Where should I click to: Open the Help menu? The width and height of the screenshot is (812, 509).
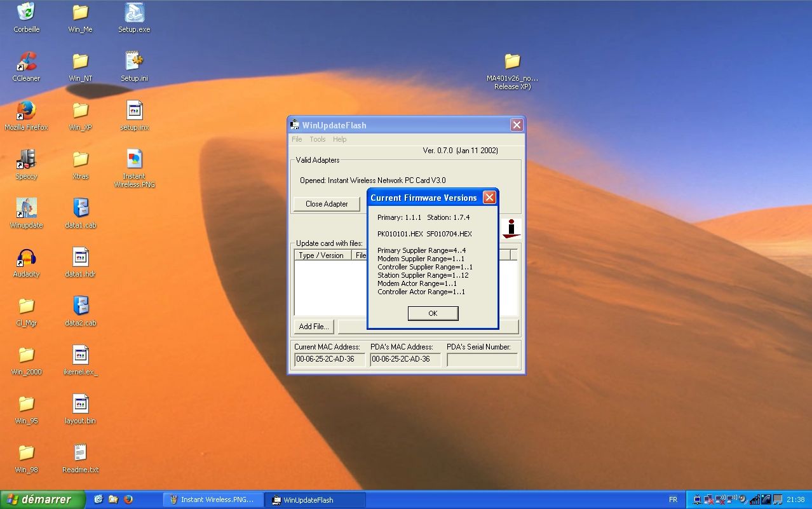[340, 139]
